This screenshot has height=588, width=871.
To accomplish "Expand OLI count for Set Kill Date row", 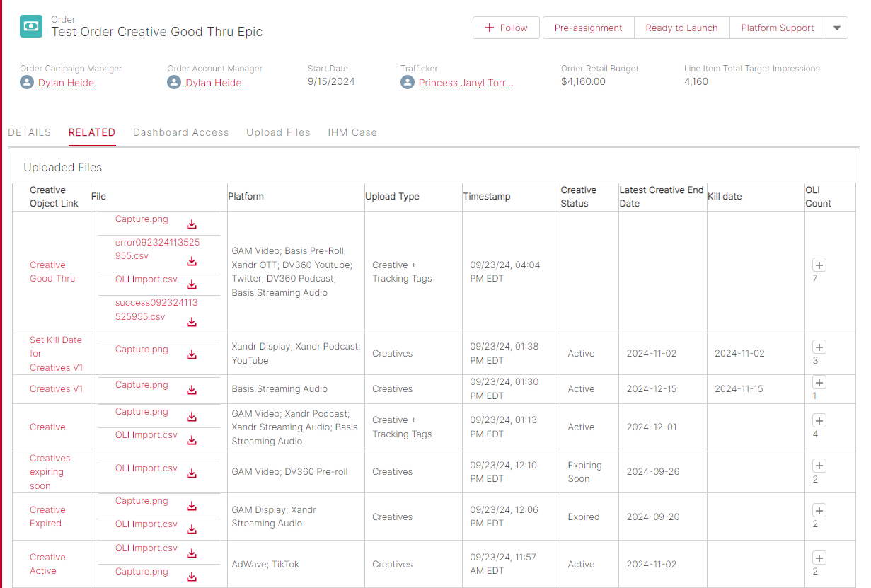I will point(819,347).
